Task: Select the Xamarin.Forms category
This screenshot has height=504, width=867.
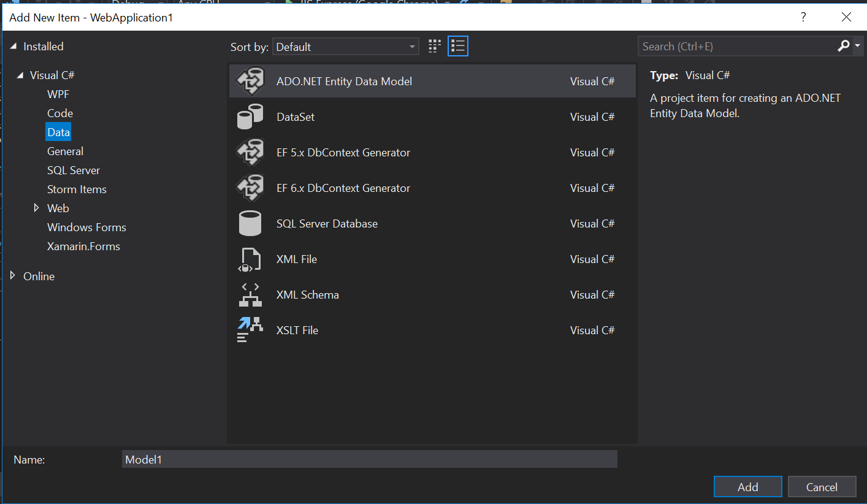Action: (83, 246)
